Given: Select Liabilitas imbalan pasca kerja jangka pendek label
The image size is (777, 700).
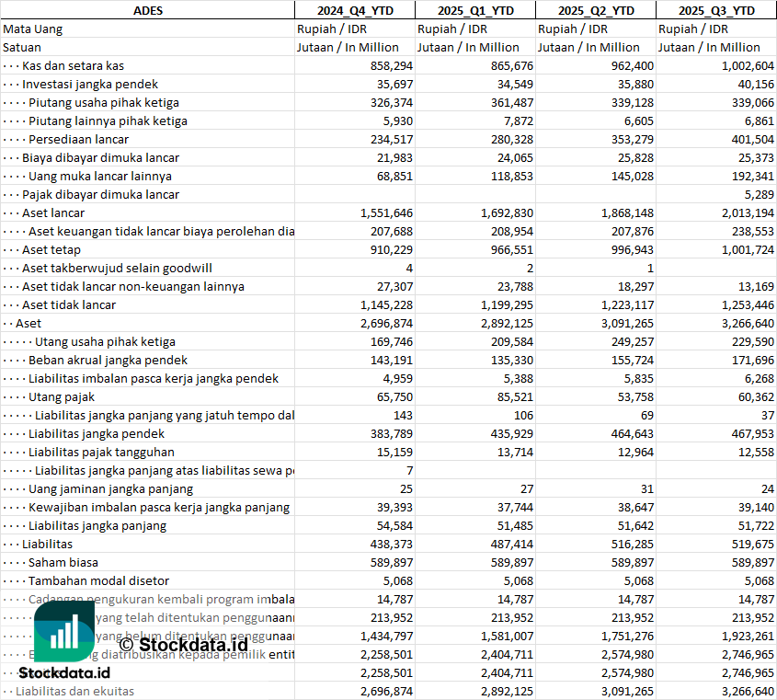Looking at the screenshot, I should [x=154, y=377].
